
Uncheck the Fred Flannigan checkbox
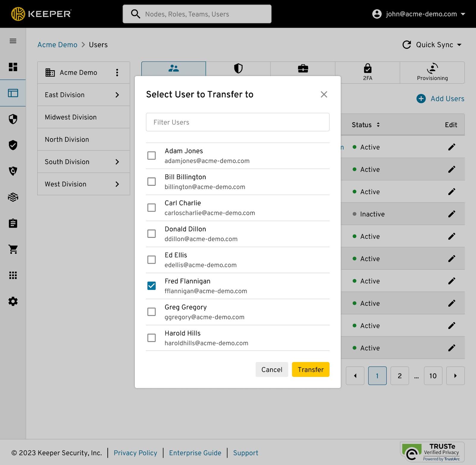(x=151, y=286)
